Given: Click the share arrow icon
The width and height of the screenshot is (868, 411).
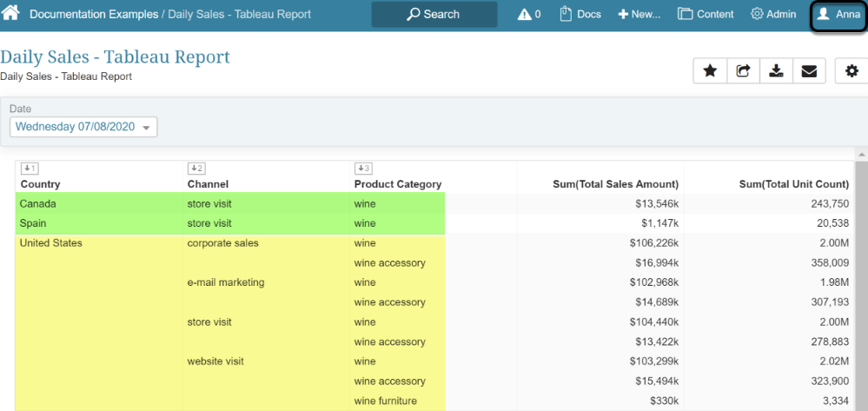Looking at the screenshot, I should coord(743,71).
